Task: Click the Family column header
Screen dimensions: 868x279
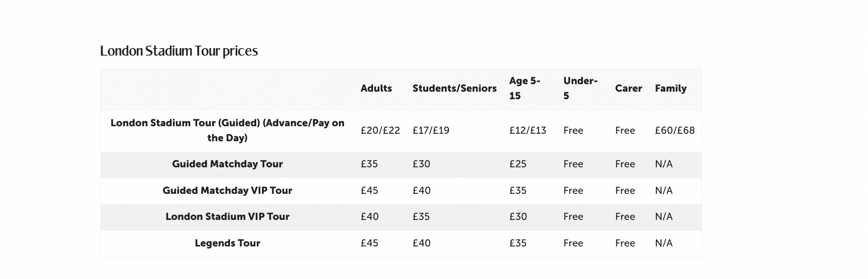Action: coord(670,88)
